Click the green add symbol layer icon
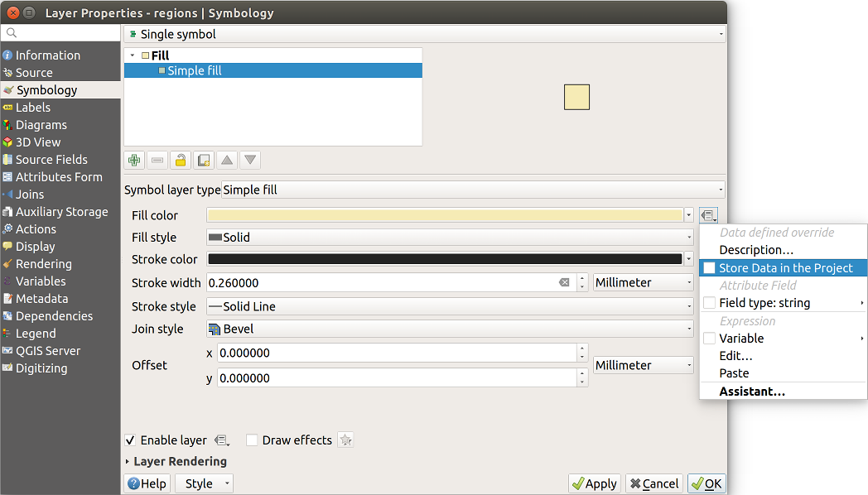The height and width of the screenshot is (495, 868). 134,160
